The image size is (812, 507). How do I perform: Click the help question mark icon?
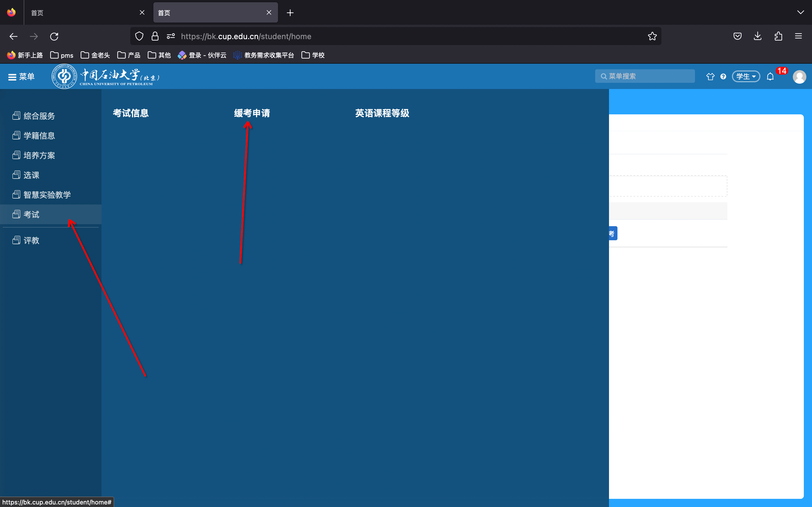coord(723,77)
